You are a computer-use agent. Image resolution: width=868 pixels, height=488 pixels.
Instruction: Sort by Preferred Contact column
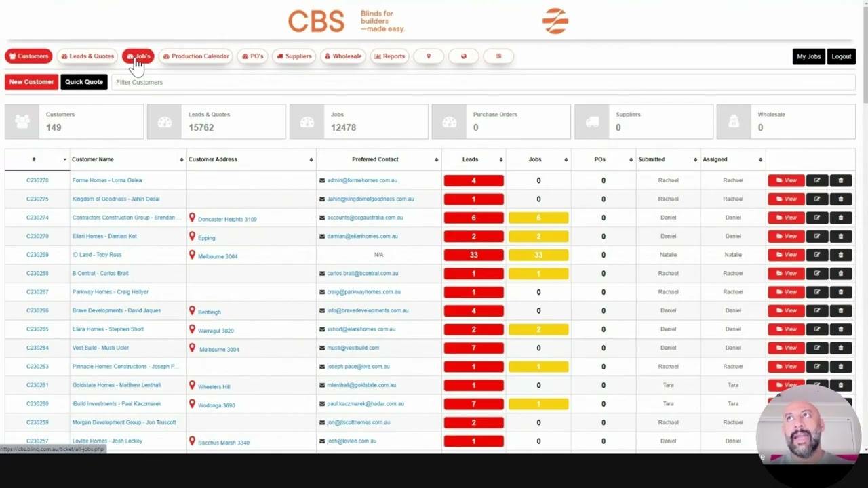pos(436,159)
